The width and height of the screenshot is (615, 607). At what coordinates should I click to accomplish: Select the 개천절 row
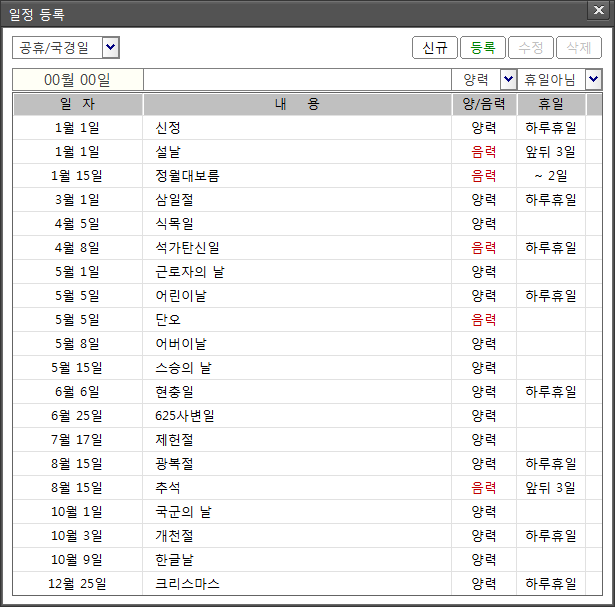tap(308, 536)
